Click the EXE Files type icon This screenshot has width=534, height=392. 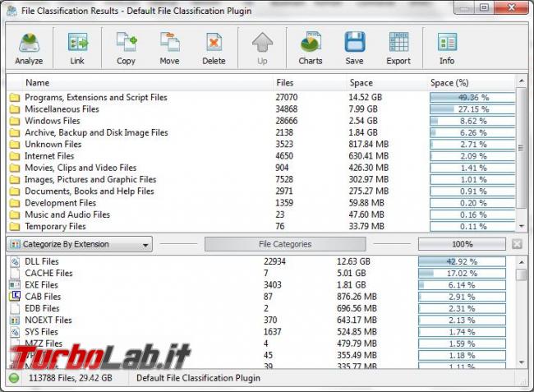(x=15, y=284)
